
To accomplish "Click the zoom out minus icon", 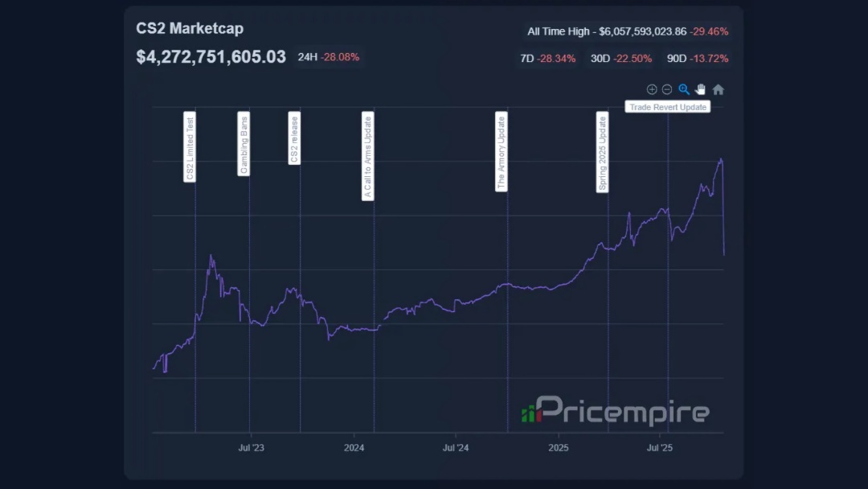I will pyautogui.click(x=667, y=89).
